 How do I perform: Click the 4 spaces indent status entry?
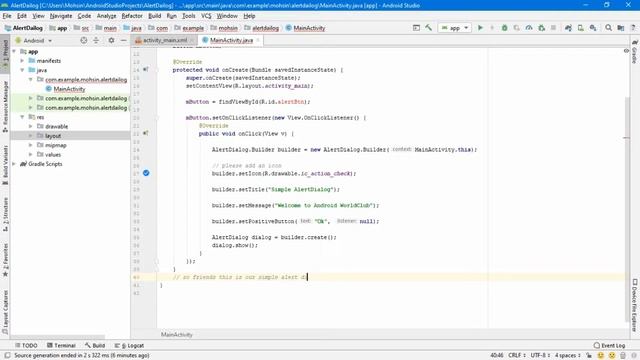567,356
